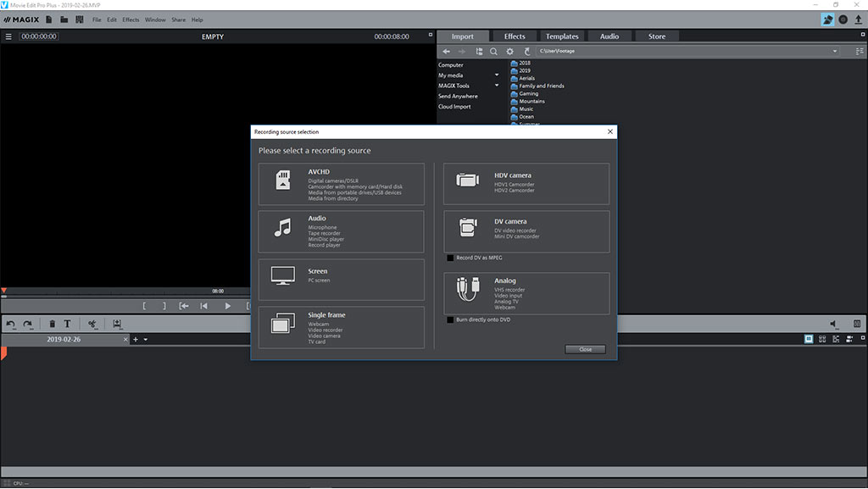Choose Screen recording source

(341, 280)
